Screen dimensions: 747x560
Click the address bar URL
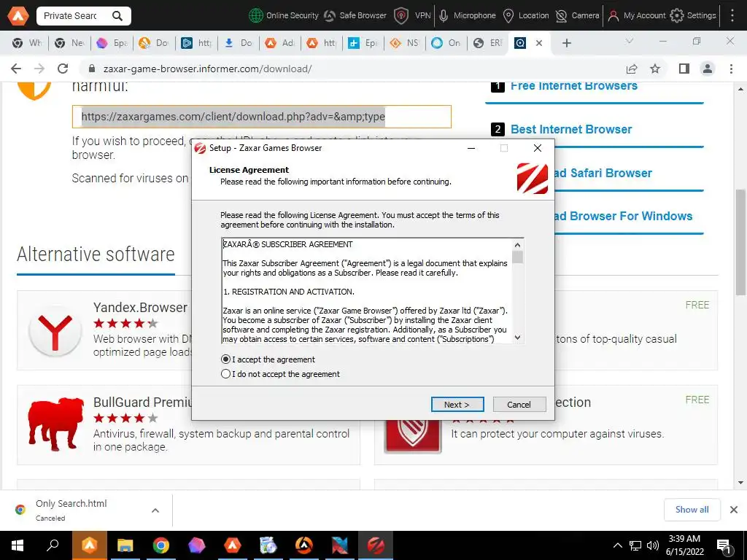coord(207,69)
